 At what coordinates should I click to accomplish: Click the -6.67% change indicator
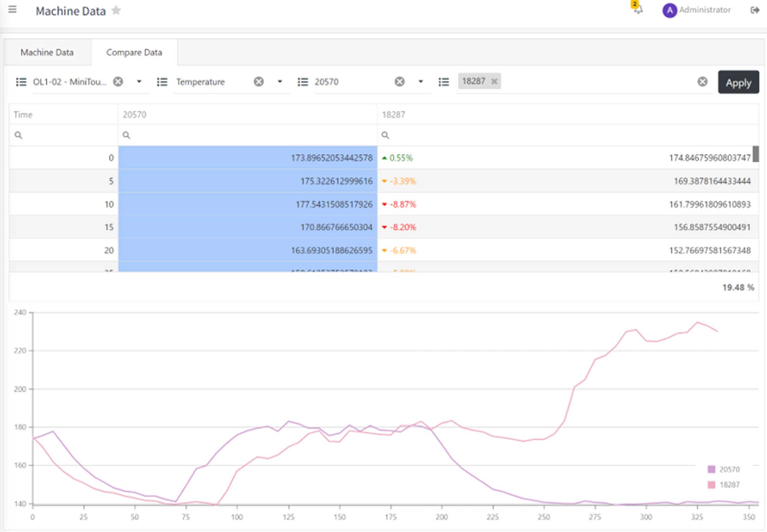399,251
